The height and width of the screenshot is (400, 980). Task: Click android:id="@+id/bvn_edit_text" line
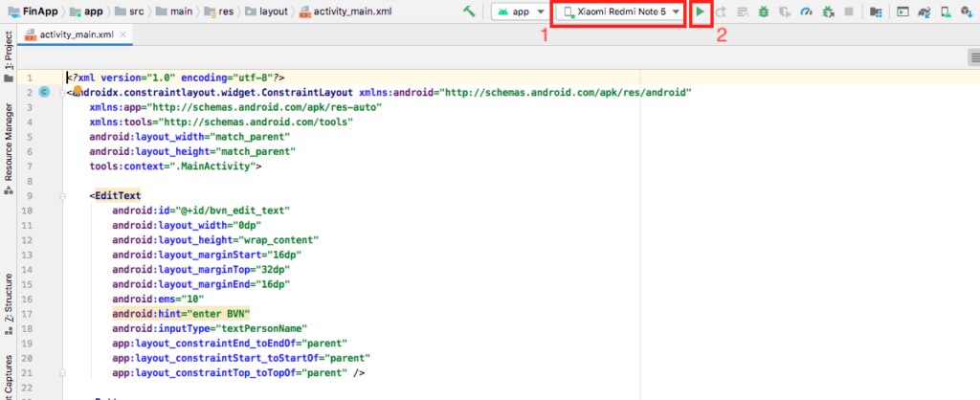pyautogui.click(x=201, y=211)
